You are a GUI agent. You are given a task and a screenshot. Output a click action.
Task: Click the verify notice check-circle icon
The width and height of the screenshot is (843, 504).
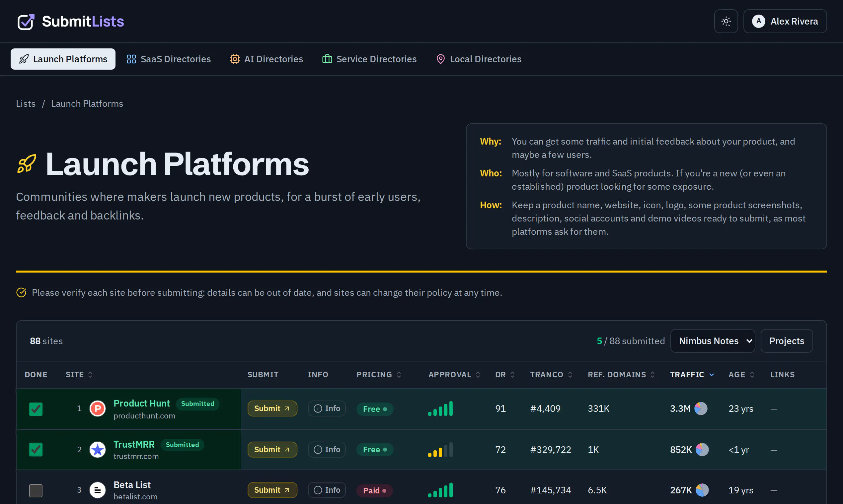pos(21,292)
